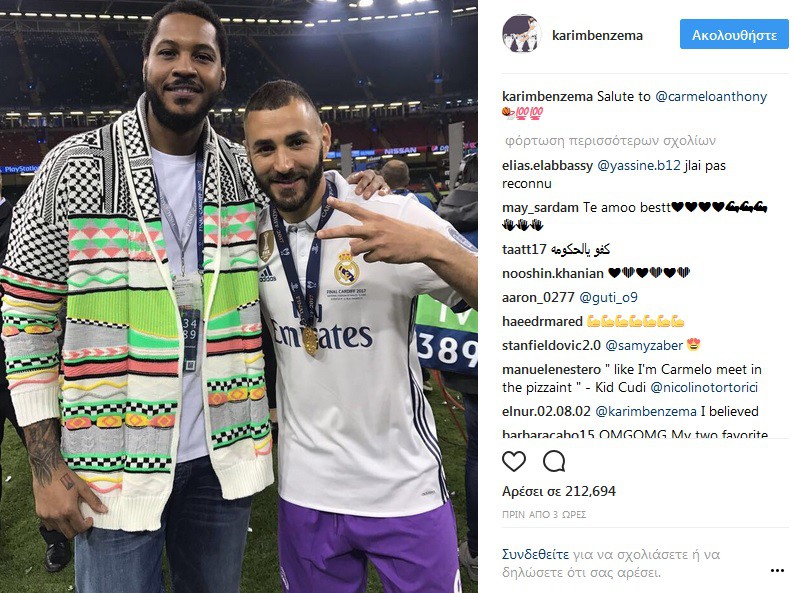This screenshot has height=593, width=794.
Task: Click karimbenzema profile picture avatar
Action: point(522,34)
